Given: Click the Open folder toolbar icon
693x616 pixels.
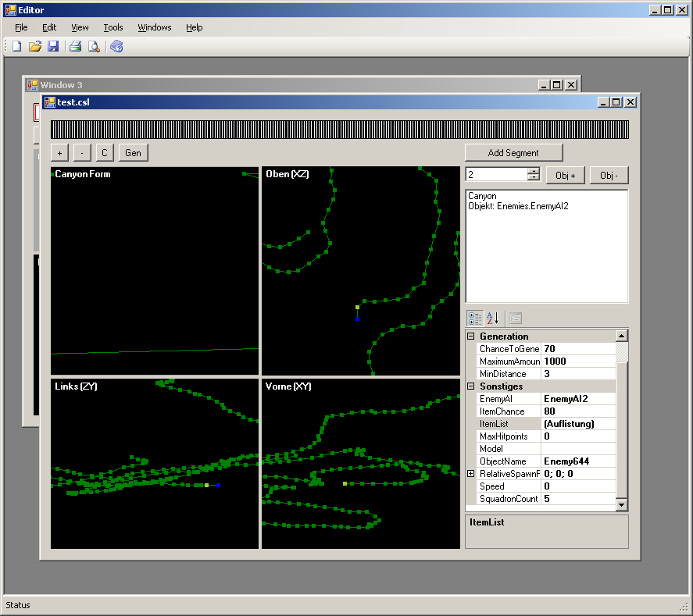Looking at the screenshot, I should [35, 46].
